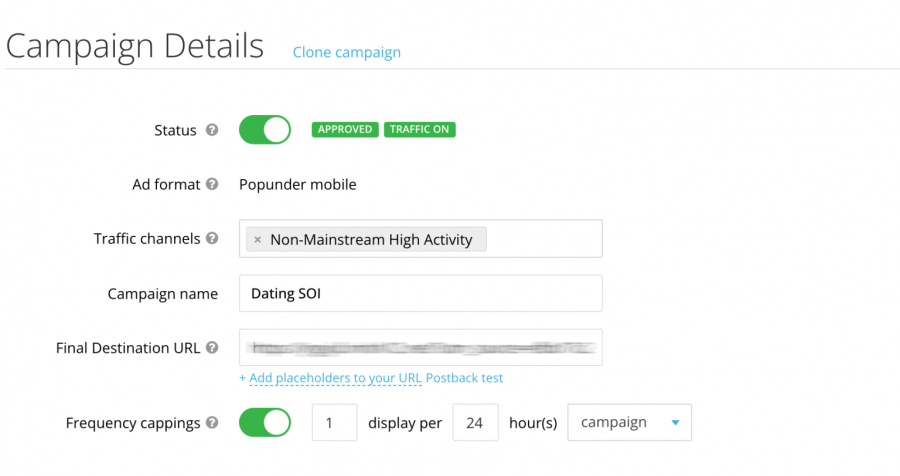
Task: Open the Traffic channels help tooltip icon
Action: click(x=212, y=238)
